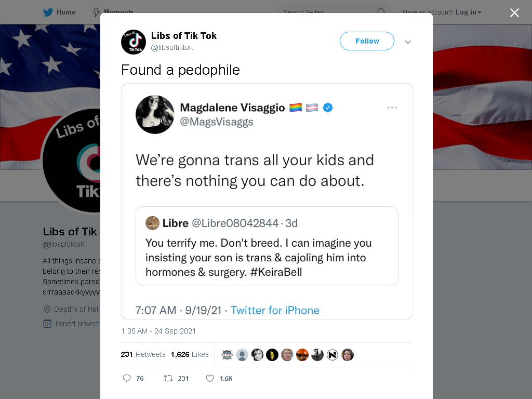Close the tweet overlay

(514, 12)
